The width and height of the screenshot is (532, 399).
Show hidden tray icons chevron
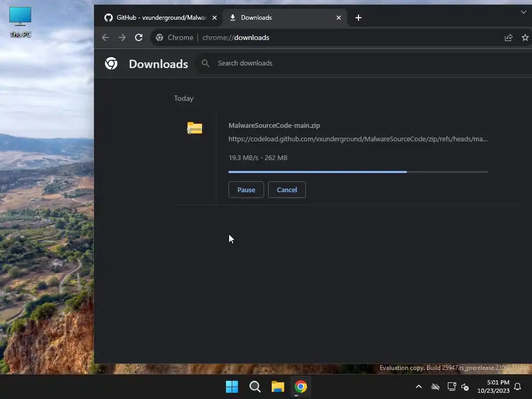click(419, 387)
